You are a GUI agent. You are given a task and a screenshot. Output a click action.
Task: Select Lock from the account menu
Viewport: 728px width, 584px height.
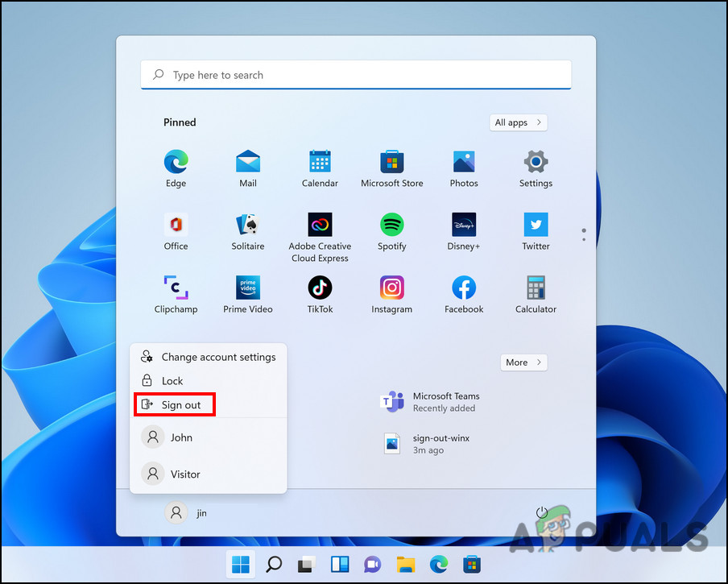(x=209, y=381)
